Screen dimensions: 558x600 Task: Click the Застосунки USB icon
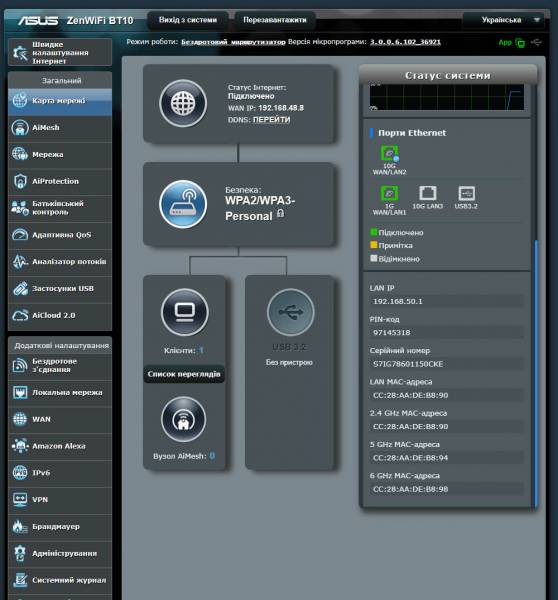20,289
